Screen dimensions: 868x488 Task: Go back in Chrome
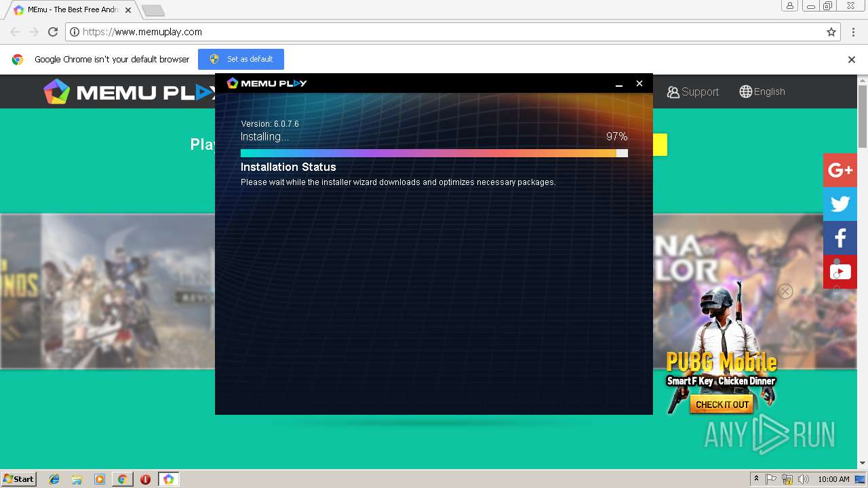15,32
